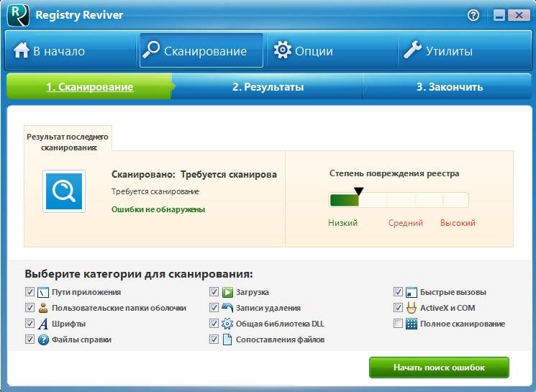536x392 pixels.
Task: Click the green play Загрузка icon
Action: [227, 293]
